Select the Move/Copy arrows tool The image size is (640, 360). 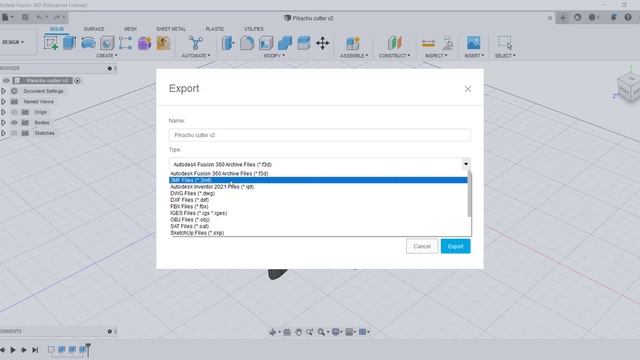[322, 43]
